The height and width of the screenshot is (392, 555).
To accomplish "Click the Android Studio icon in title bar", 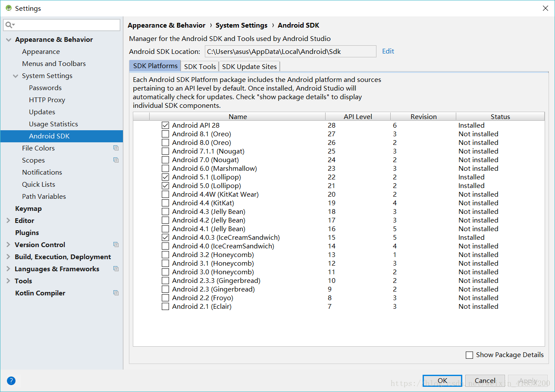I will (x=8, y=8).
